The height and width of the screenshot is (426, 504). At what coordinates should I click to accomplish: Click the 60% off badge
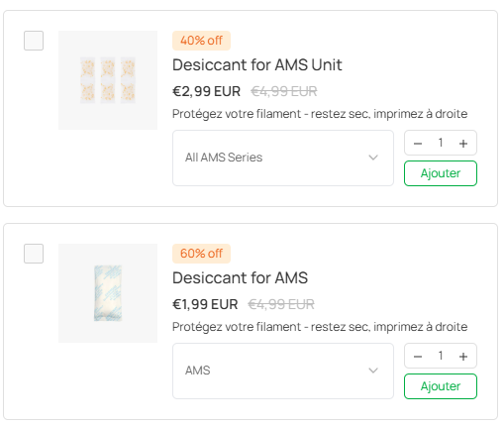coord(201,254)
